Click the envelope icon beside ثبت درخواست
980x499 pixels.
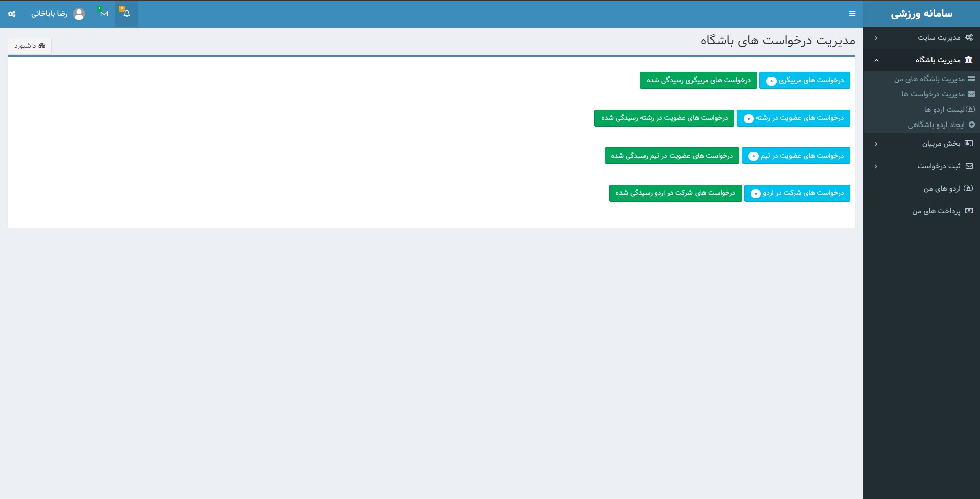(x=969, y=166)
